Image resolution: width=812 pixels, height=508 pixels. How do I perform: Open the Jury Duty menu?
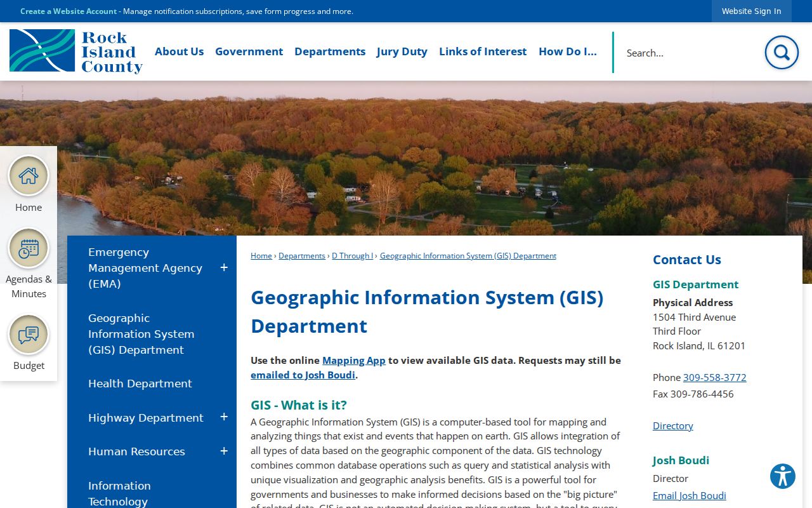click(x=402, y=51)
